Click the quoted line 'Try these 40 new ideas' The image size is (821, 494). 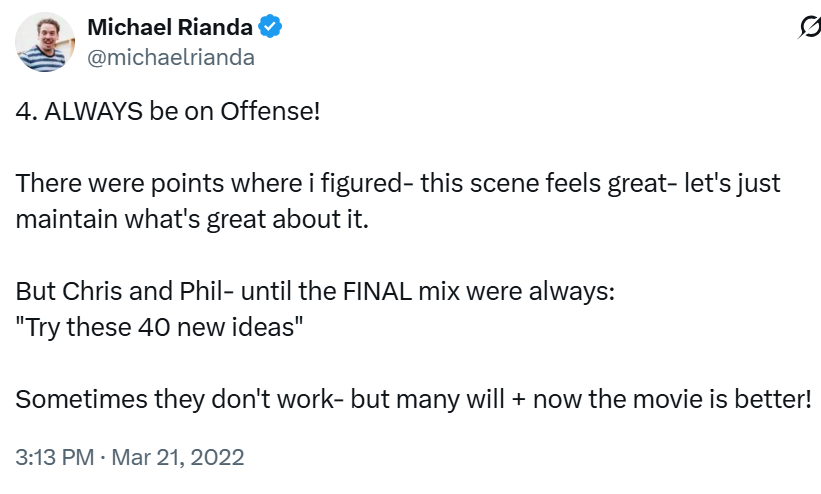[159, 327]
